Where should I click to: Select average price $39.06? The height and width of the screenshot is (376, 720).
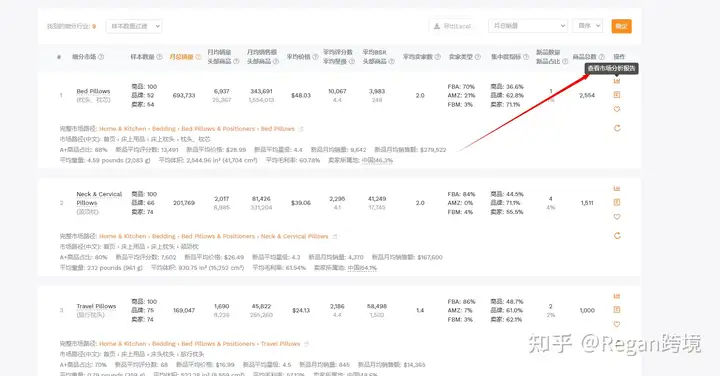point(301,203)
